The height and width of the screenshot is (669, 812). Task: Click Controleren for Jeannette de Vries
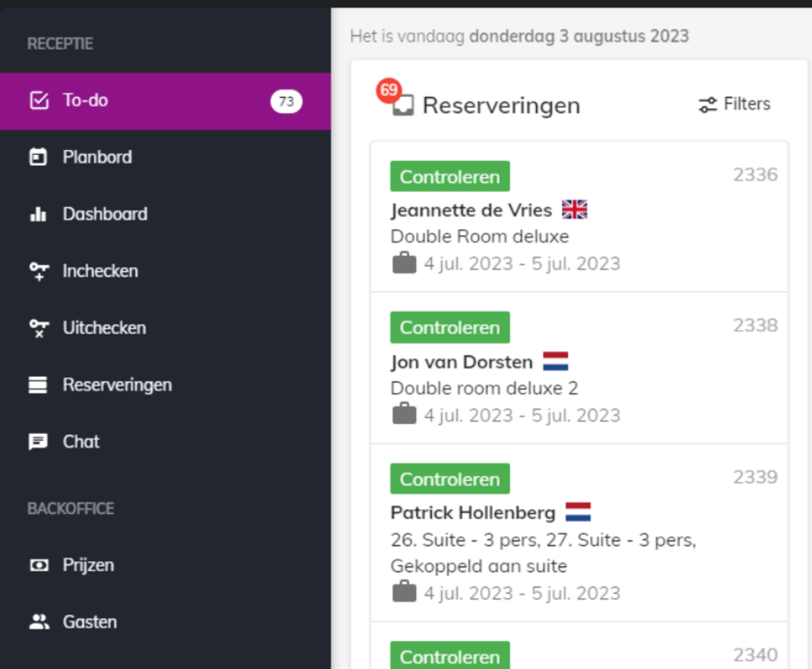[x=450, y=176]
